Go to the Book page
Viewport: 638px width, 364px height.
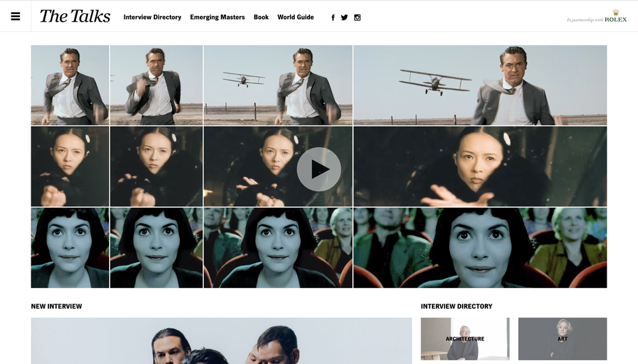(261, 17)
